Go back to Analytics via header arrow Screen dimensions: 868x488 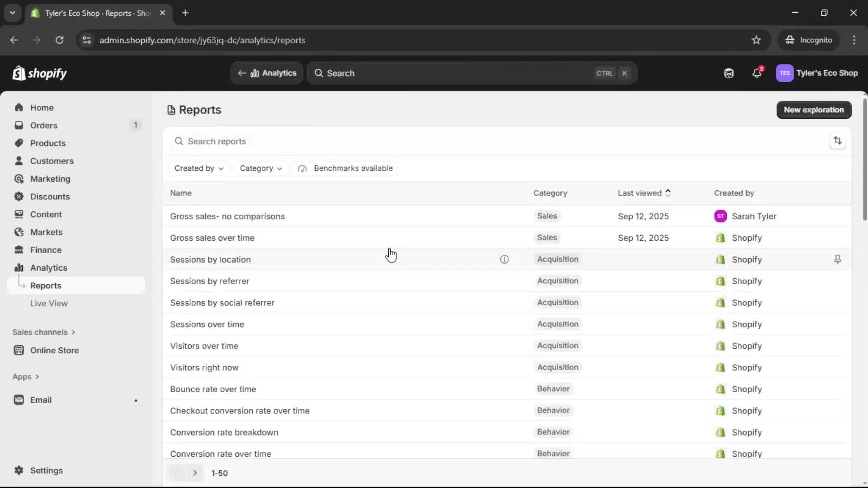pos(242,73)
